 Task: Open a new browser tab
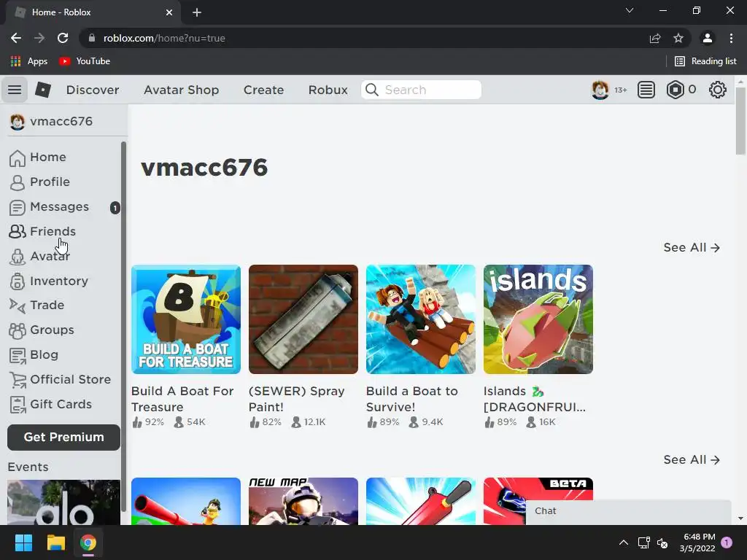tap(197, 12)
